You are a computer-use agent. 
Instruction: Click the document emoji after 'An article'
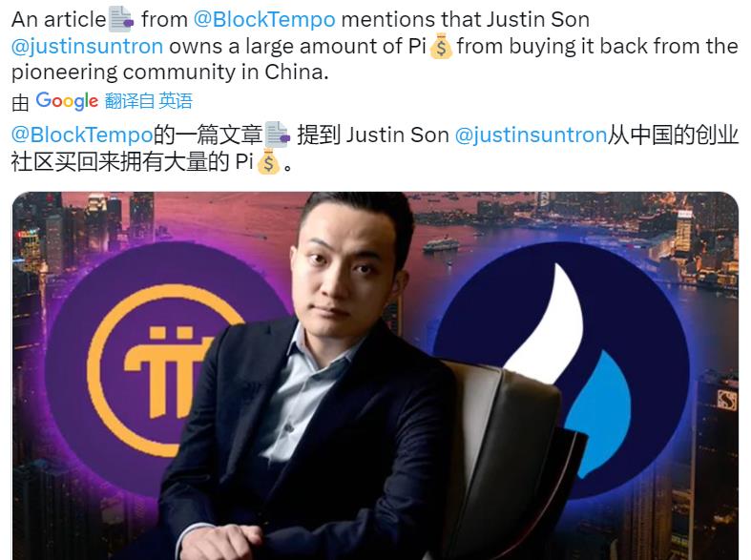(x=121, y=20)
